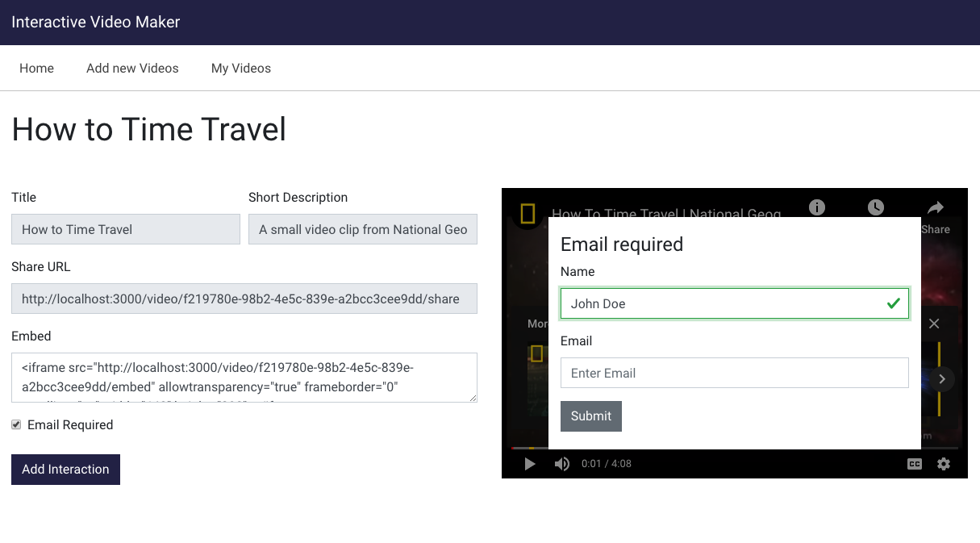Click the video info (i) icon
Viewport: 980px width, 543px height.
tap(817, 207)
